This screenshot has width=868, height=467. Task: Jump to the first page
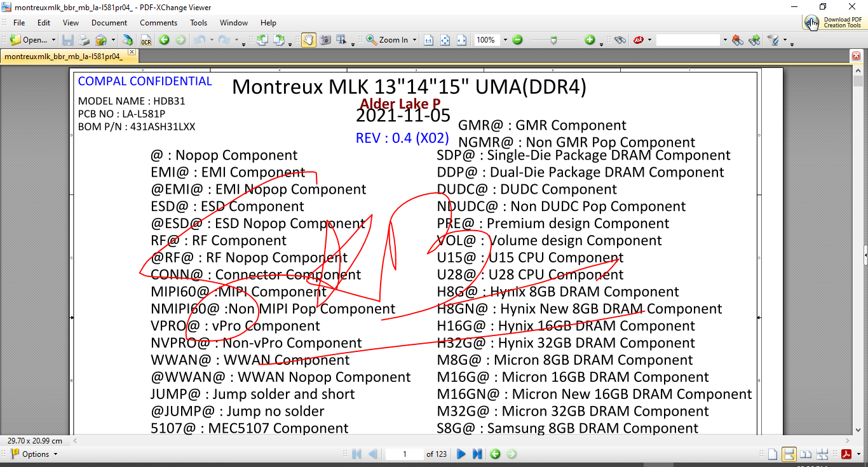(356, 454)
